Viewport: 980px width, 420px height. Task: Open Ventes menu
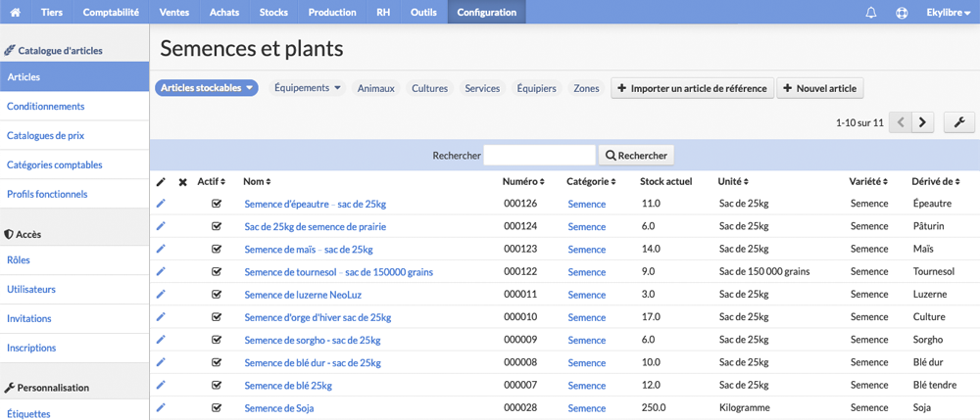[x=174, y=12]
